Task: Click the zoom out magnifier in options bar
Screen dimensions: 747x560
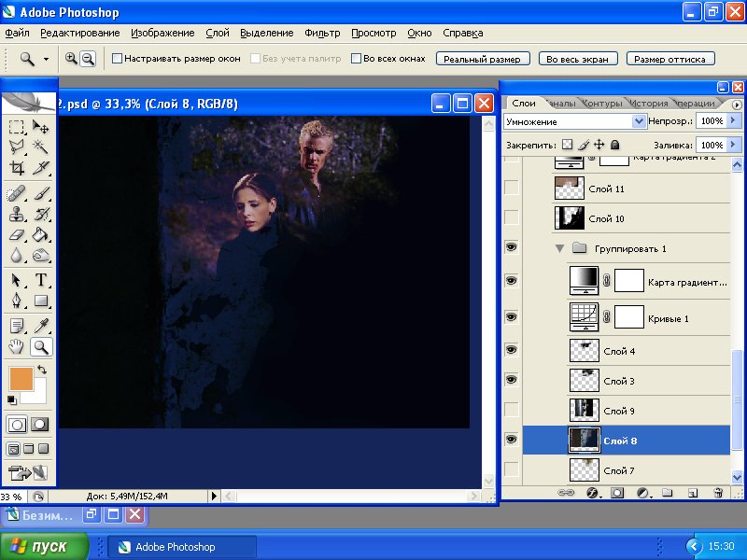Action: (x=88, y=58)
